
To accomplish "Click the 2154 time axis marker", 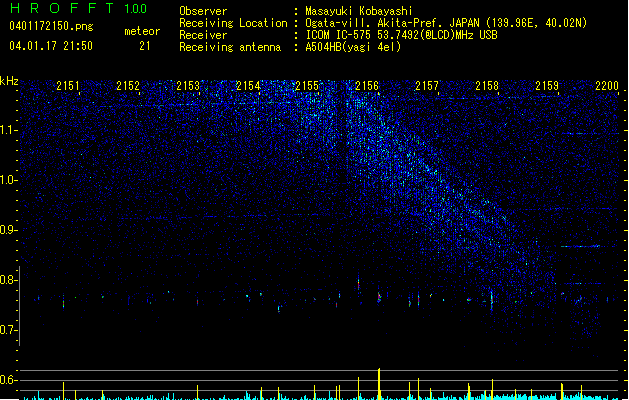I will point(248,85).
